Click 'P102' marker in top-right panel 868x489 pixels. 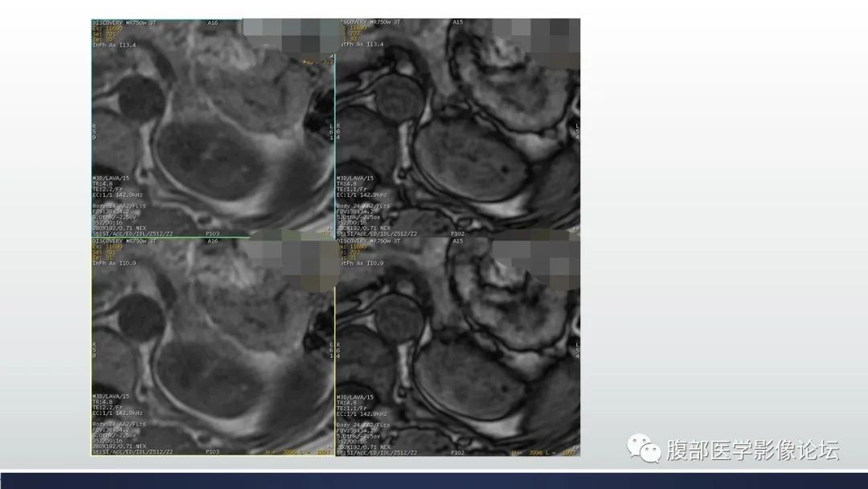457,234
